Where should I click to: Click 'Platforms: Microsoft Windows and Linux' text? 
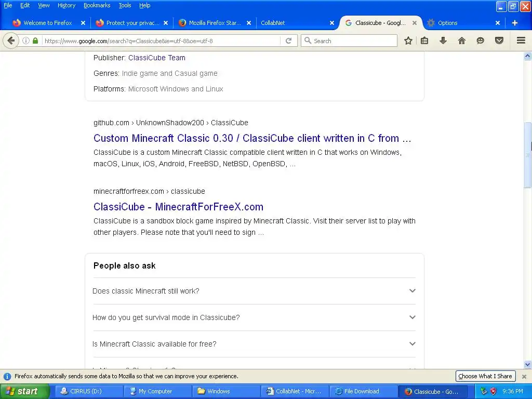(x=158, y=89)
